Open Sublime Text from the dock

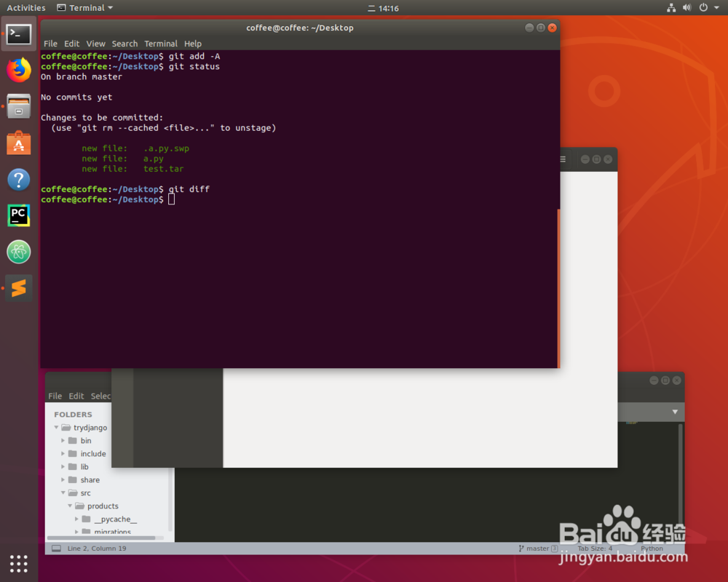pyautogui.click(x=19, y=288)
